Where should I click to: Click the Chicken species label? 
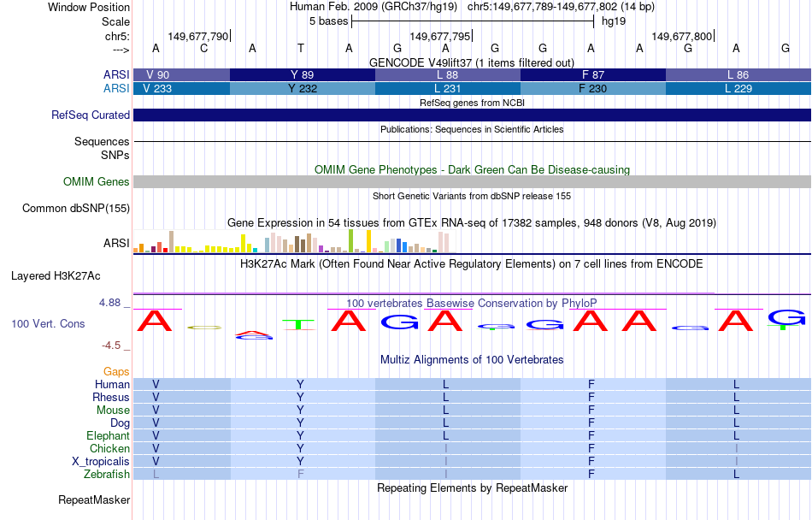click(x=109, y=448)
